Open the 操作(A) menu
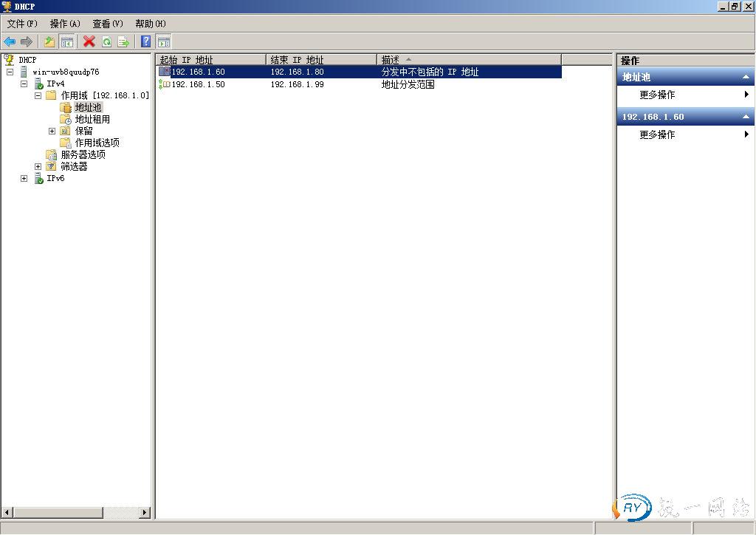 coord(65,24)
